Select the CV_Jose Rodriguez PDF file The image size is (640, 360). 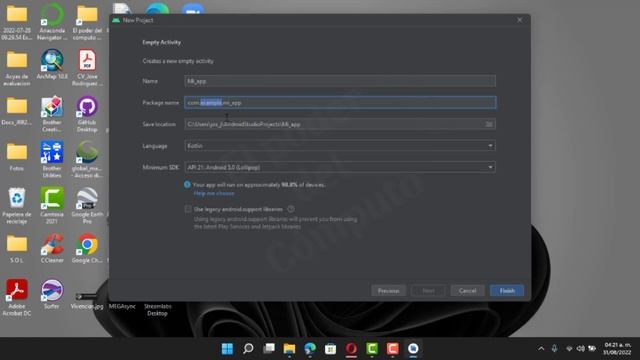pyautogui.click(x=87, y=68)
